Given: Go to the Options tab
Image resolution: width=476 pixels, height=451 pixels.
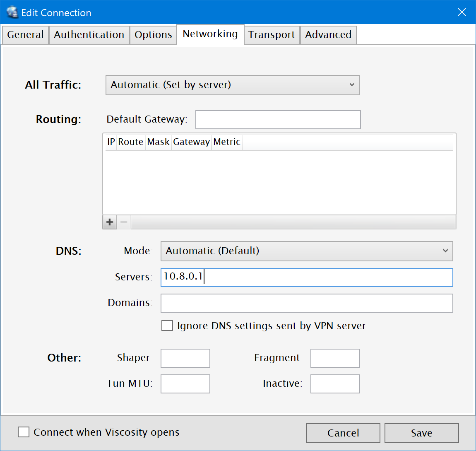Looking at the screenshot, I should 153,35.
